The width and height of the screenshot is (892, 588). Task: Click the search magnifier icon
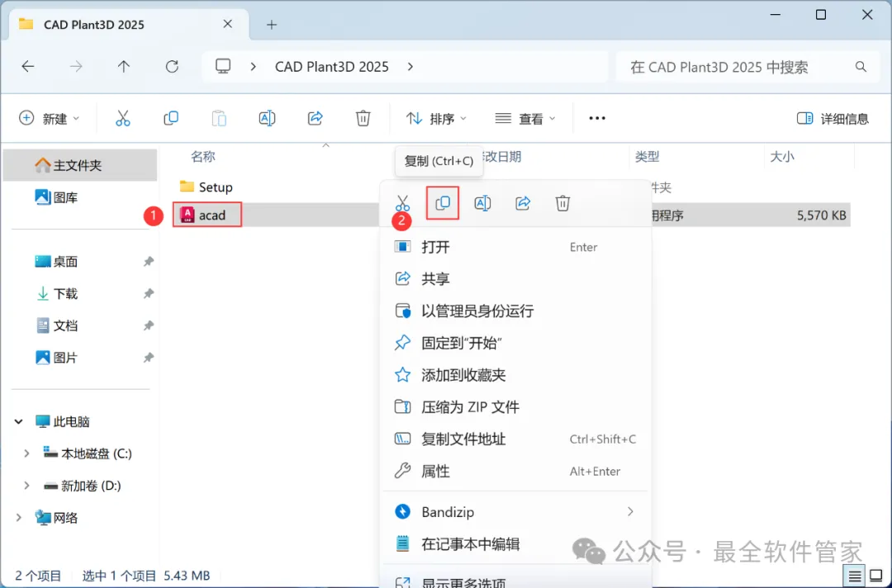click(861, 67)
